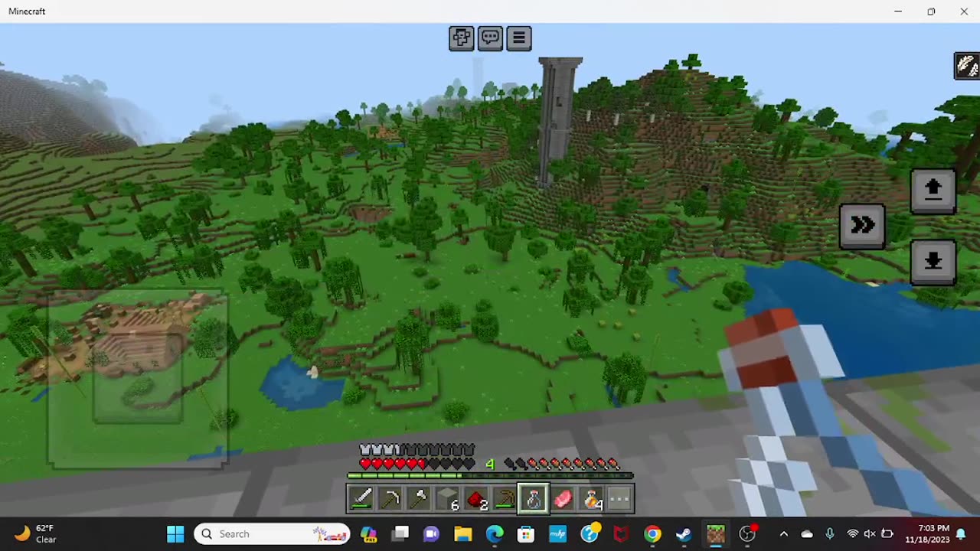
Task: Select the iron axe hotbar slot
Action: pos(419,500)
